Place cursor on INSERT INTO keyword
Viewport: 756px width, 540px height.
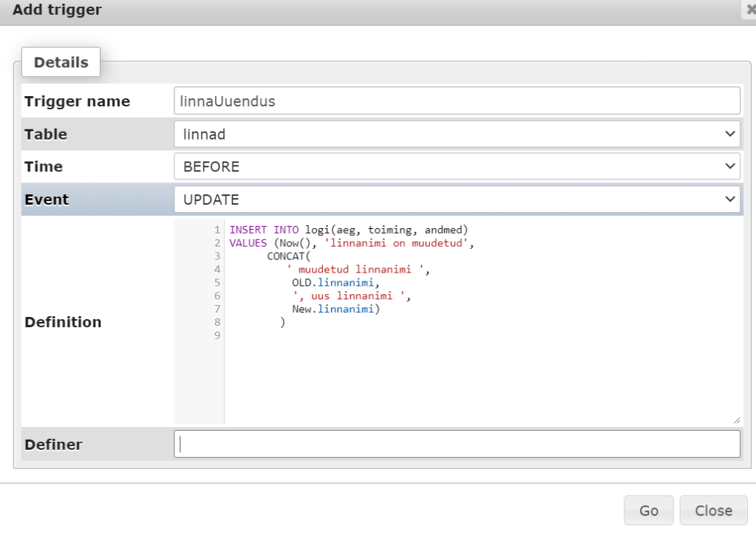pyautogui.click(x=264, y=230)
